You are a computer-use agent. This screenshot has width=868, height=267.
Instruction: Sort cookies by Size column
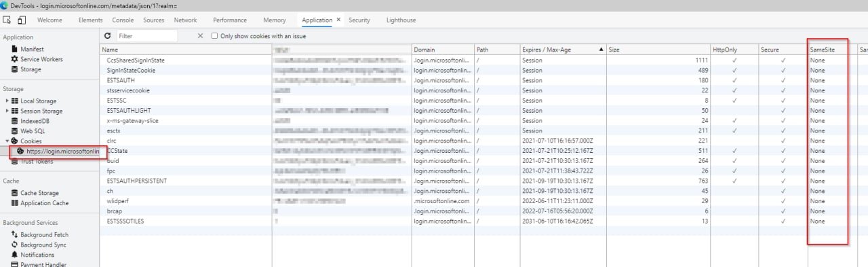coord(658,50)
